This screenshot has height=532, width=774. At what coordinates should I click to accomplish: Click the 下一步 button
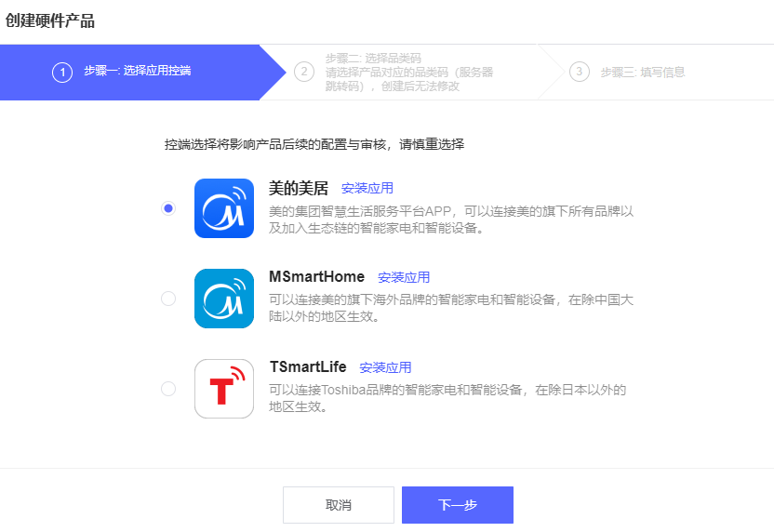(458, 505)
